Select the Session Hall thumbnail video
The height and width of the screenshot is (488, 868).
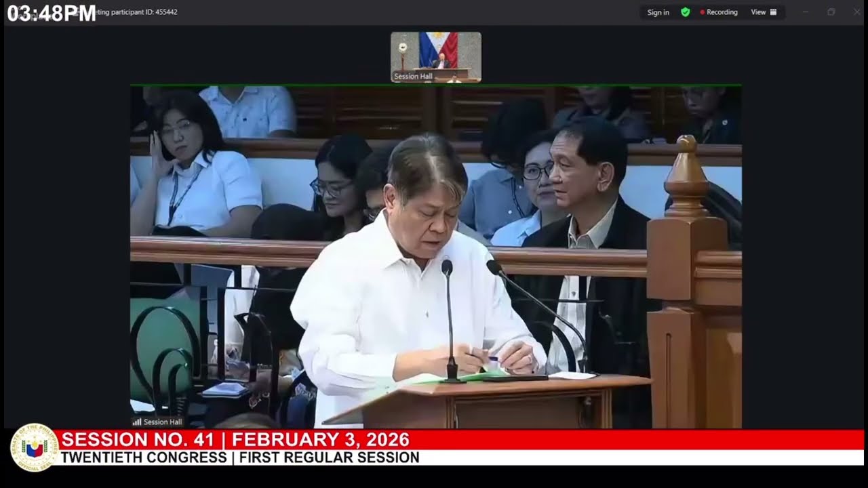coord(436,57)
